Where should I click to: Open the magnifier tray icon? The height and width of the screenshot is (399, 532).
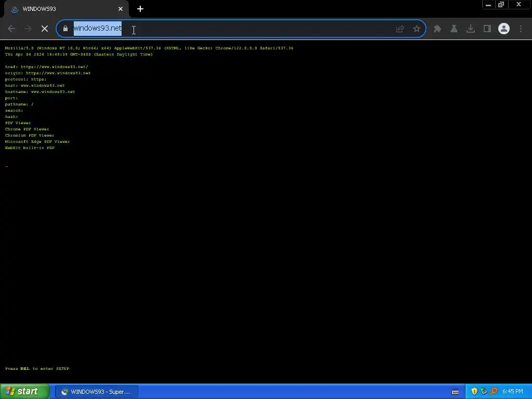tap(494, 392)
